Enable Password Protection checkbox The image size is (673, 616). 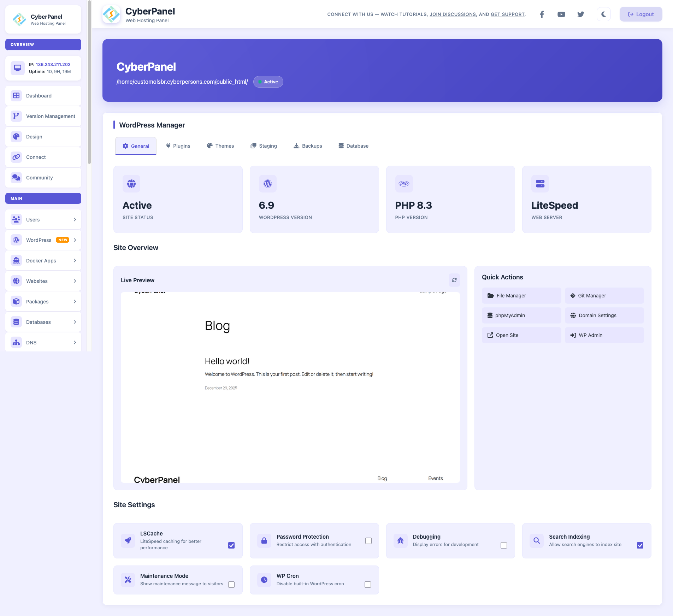[368, 540]
